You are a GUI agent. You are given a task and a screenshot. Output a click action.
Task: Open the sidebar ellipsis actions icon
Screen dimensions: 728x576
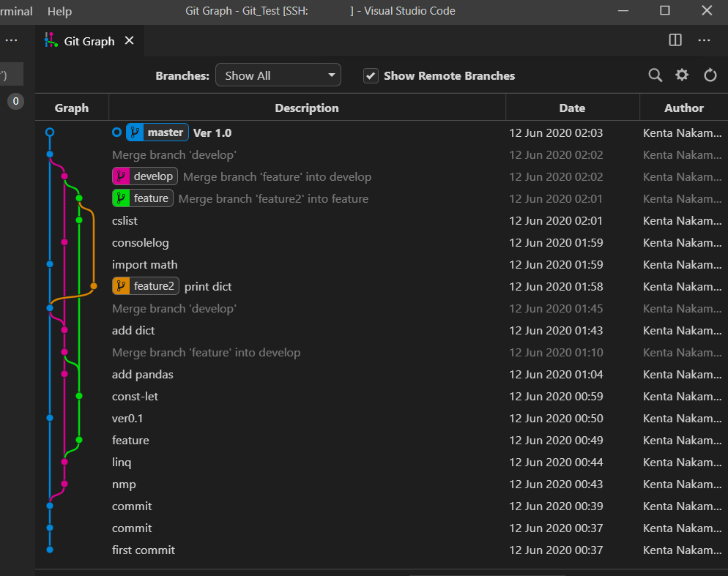click(x=11, y=40)
